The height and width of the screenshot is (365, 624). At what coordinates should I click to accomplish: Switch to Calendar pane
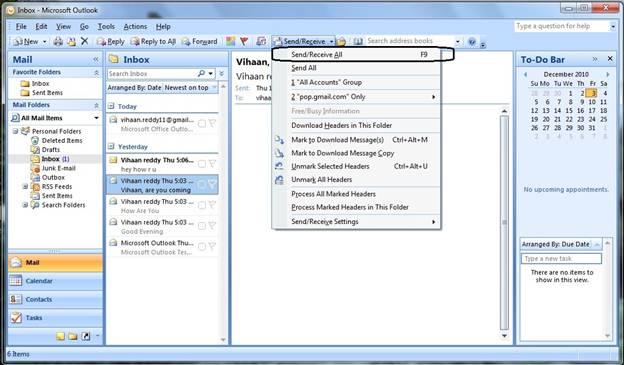click(x=55, y=281)
